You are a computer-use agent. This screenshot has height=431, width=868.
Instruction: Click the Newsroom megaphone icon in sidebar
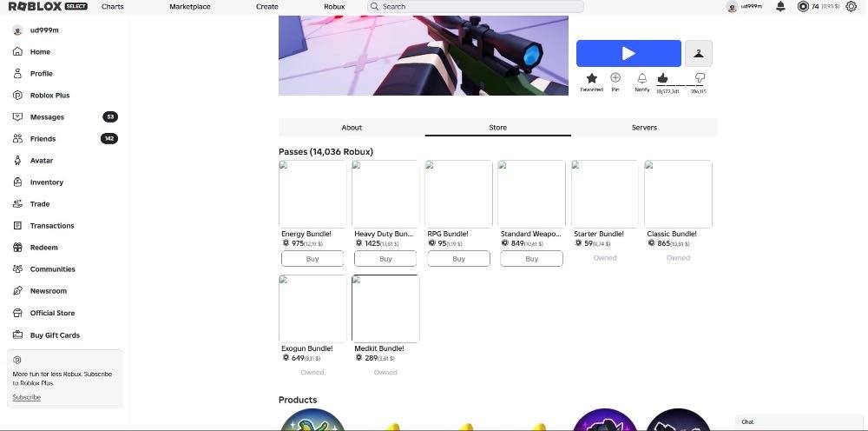point(17,291)
